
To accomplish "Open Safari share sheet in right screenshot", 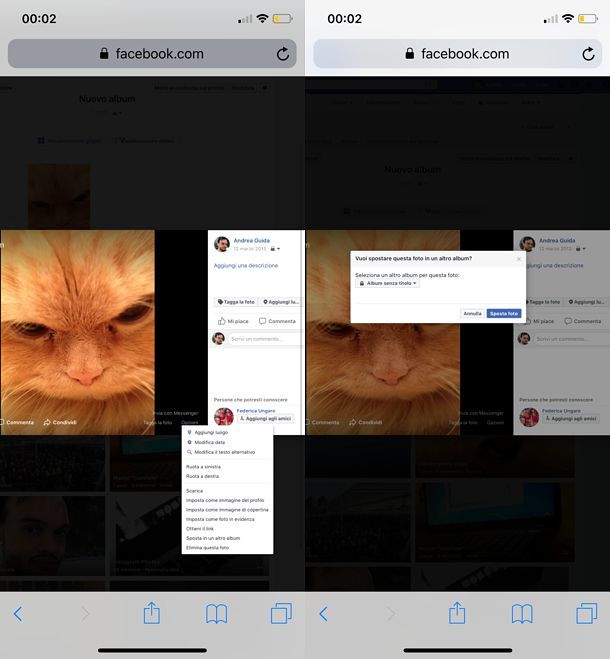I will click(x=457, y=612).
